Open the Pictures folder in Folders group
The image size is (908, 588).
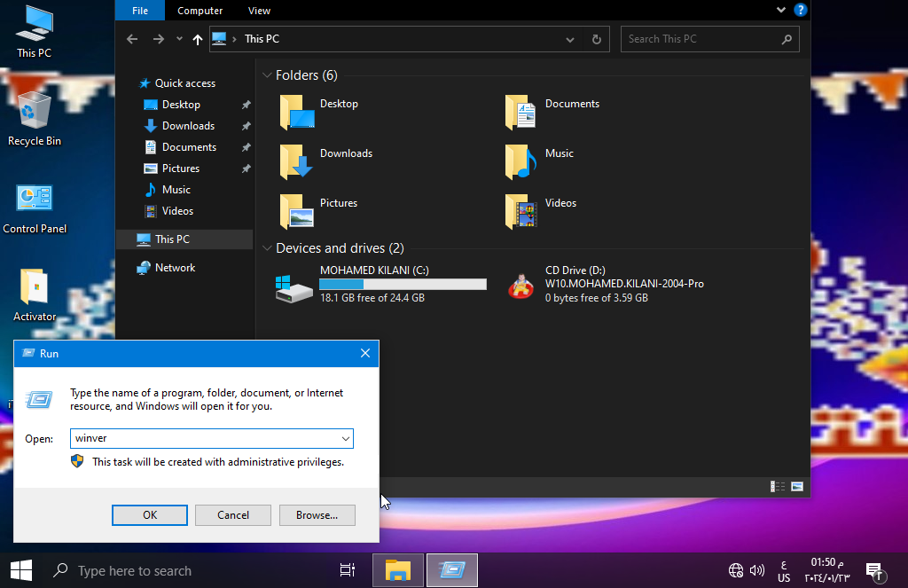tap(318, 211)
